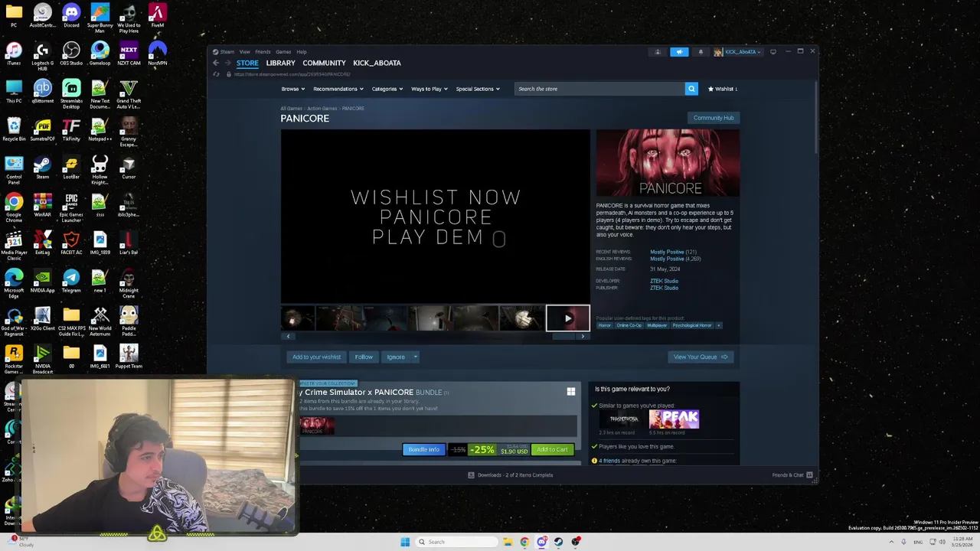980x551 pixels.
Task: Click Steam's forward navigation arrow
Action: click(x=227, y=63)
